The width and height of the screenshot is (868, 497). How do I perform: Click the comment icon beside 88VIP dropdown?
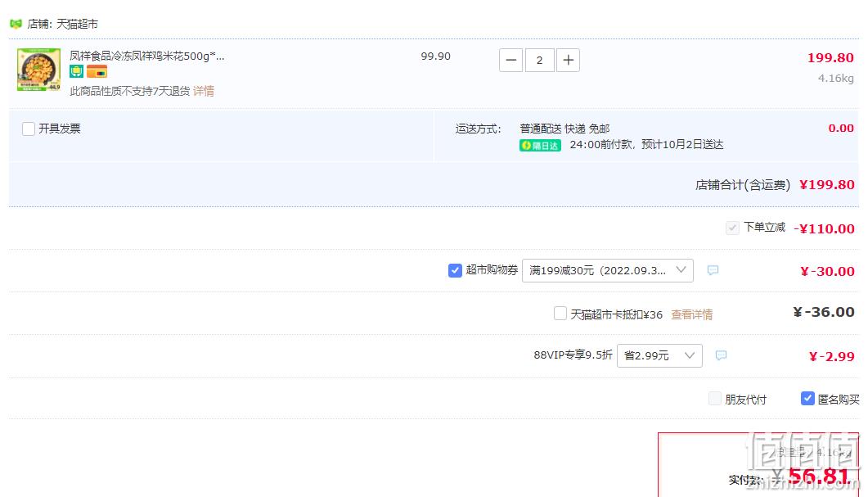pyautogui.click(x=721, y=355)
